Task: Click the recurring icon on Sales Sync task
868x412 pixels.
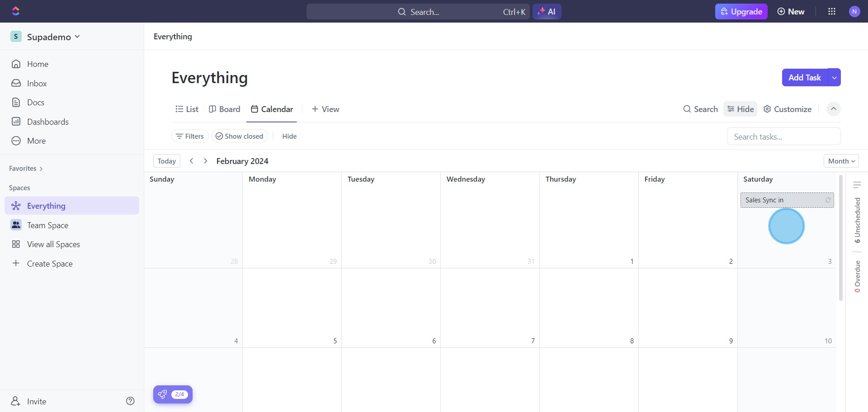Action: point(828,200)
